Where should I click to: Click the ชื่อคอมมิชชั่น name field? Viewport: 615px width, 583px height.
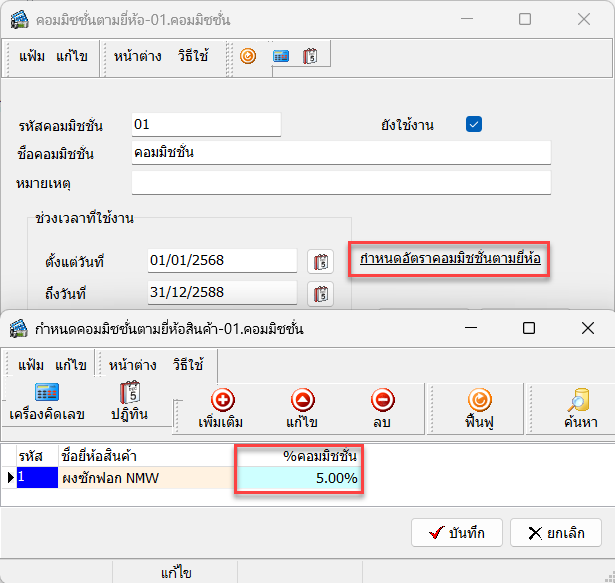tap(341, 153)
